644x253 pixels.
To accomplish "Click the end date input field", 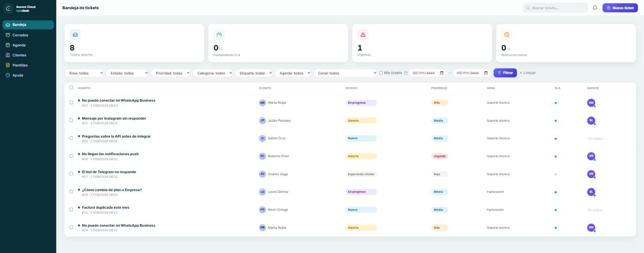I will tap(472, 73).
